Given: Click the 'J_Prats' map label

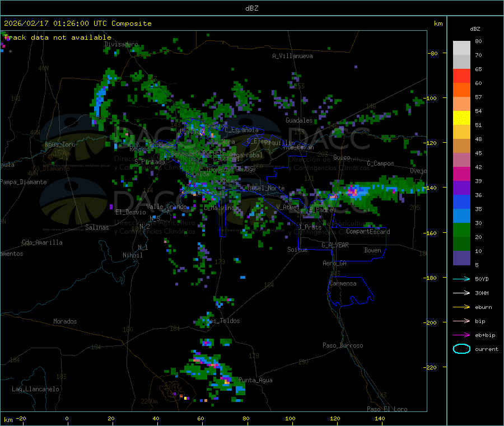Looking at the screenshot, I should pos(310,227).
